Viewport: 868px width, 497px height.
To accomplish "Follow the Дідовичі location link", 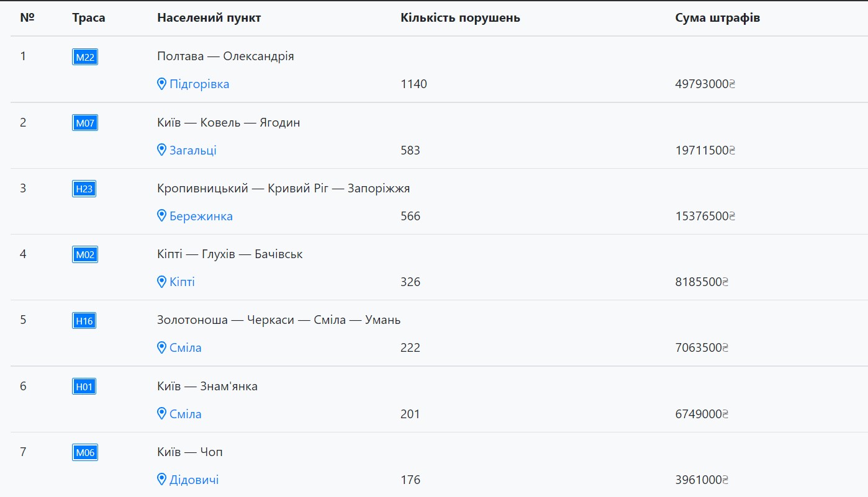I will (x=194, y=480).
